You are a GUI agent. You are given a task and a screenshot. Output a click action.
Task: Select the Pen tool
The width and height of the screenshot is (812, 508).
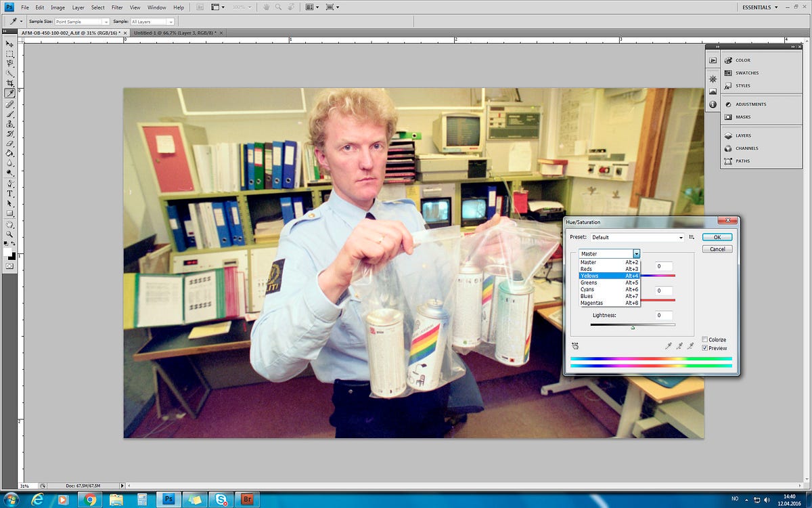10,184
